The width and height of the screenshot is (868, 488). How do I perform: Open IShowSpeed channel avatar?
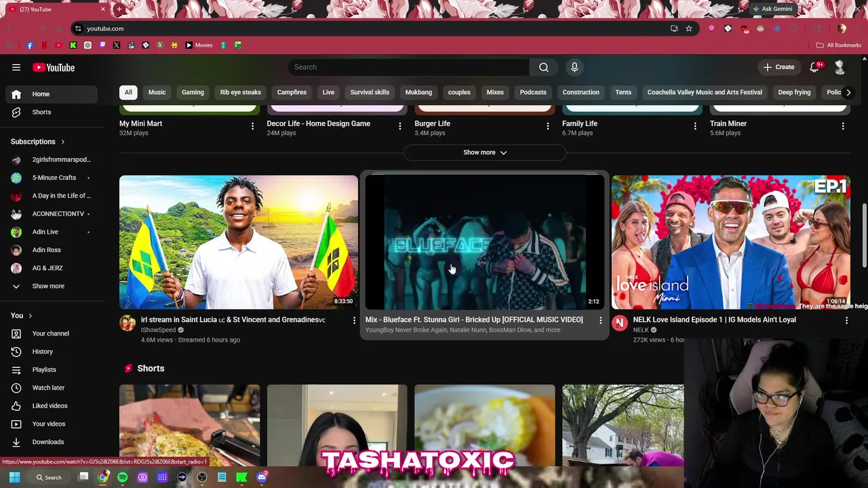coord(127,323)
